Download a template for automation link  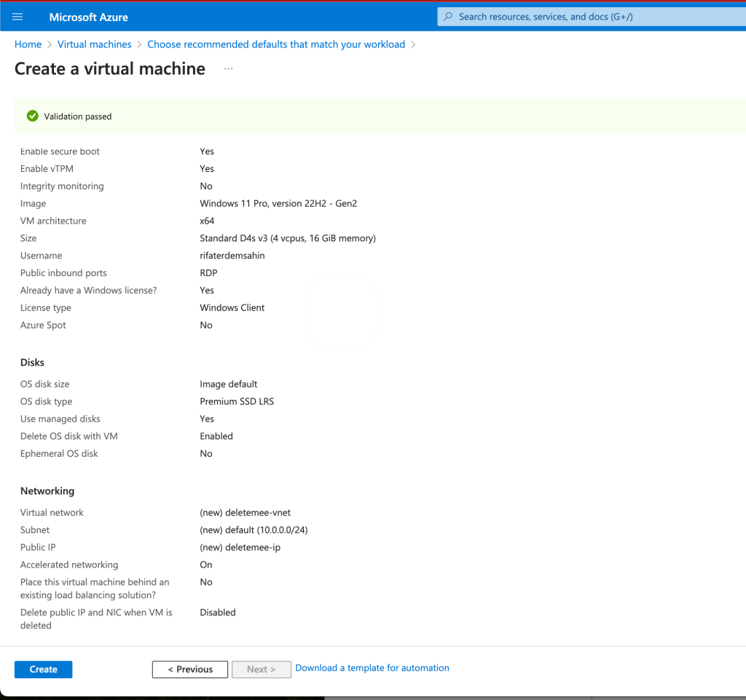(372, 668)
